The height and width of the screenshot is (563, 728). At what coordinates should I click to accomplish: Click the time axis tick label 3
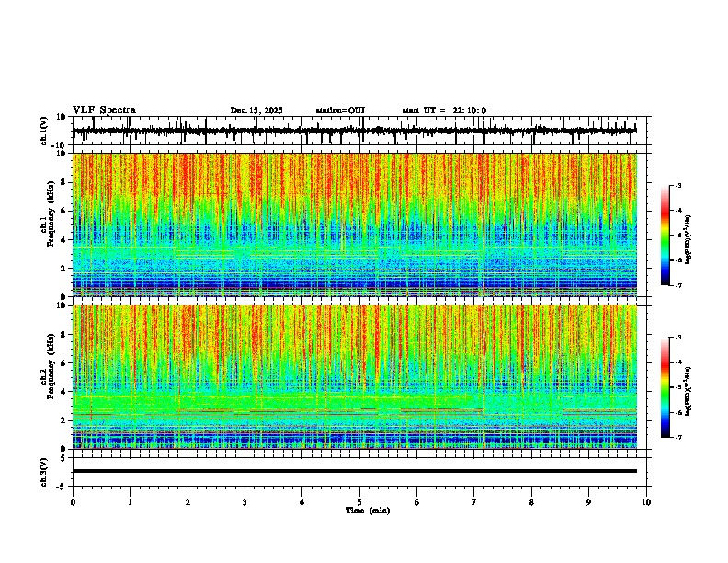(x=245, y=502)
